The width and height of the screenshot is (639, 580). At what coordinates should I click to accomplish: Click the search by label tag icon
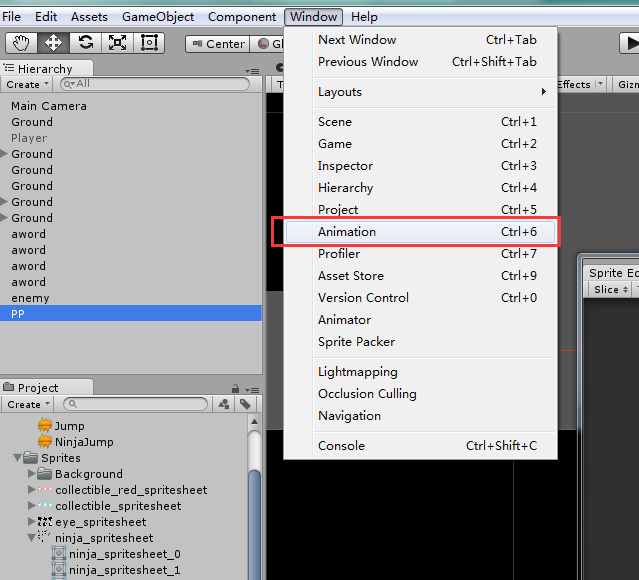[245, 404]
